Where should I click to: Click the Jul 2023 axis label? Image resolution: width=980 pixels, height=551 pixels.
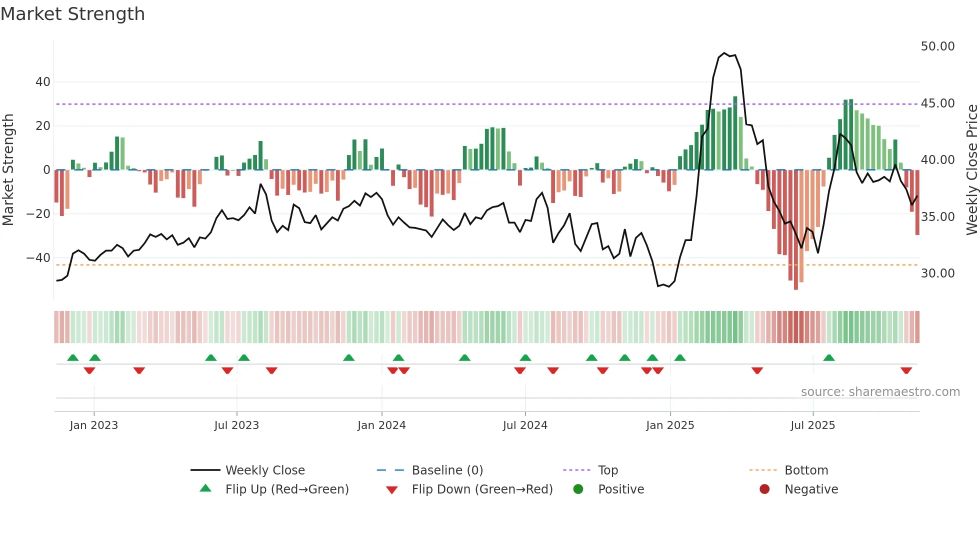click(x=236, y=425)
